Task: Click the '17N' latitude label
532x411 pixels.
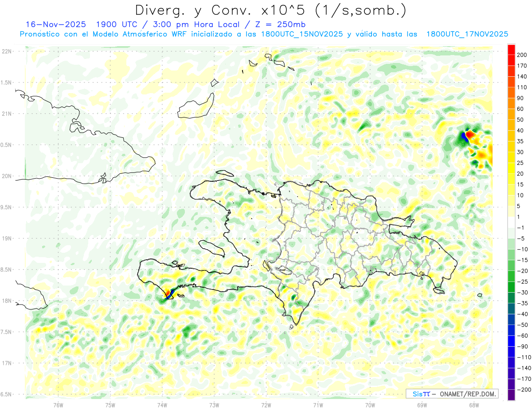Action: click(7, 363)
